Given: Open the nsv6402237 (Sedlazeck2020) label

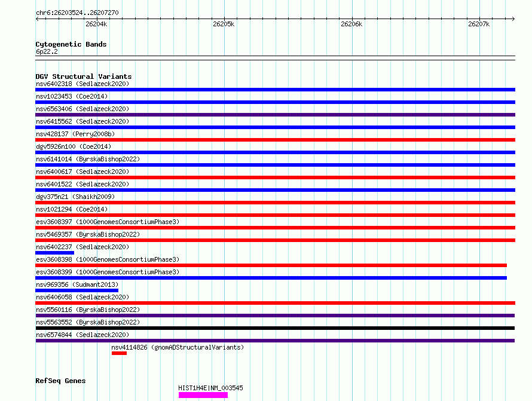Looking at the screenshot, I should (82, 247).
